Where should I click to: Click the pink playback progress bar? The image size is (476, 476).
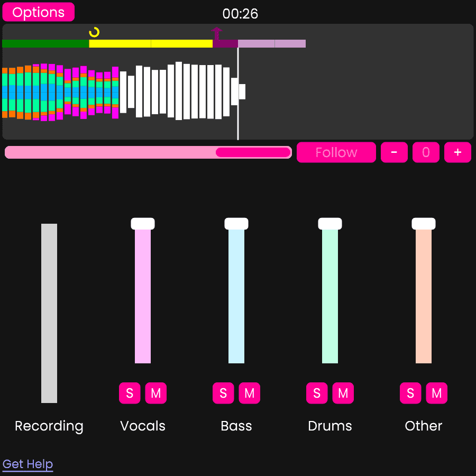click(148, 152)
